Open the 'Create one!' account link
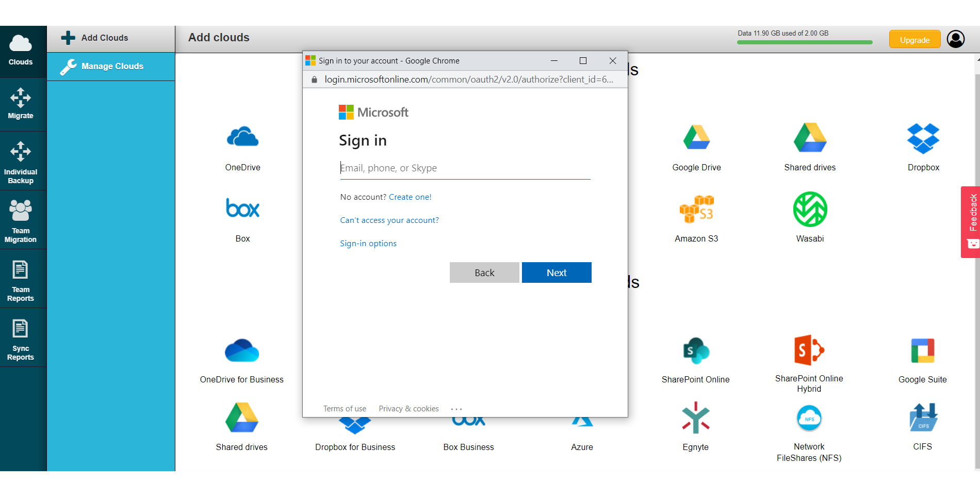This screenshot has height=497, width=980. tap(410, 197)
